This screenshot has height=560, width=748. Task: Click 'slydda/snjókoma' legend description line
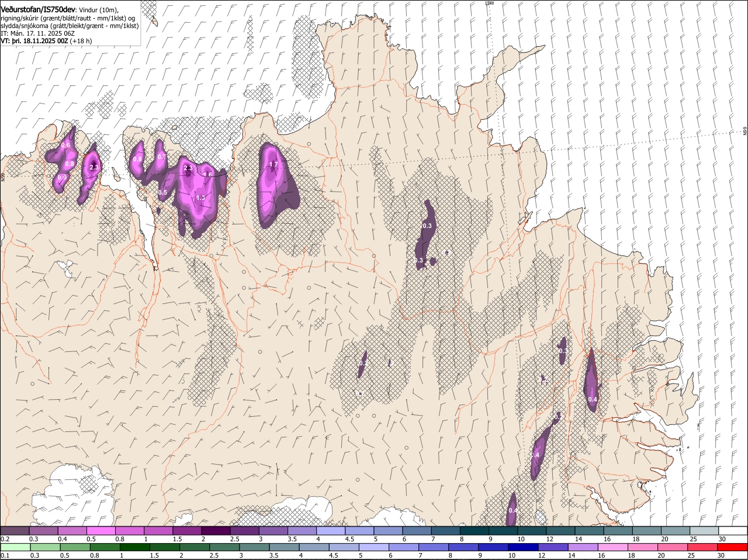click(70, 26)
